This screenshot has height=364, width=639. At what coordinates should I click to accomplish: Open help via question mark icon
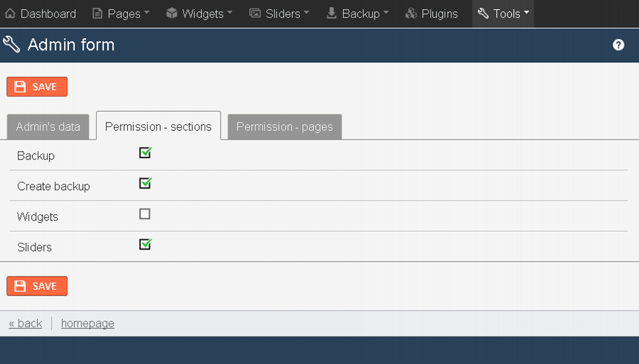click(618, 45)
